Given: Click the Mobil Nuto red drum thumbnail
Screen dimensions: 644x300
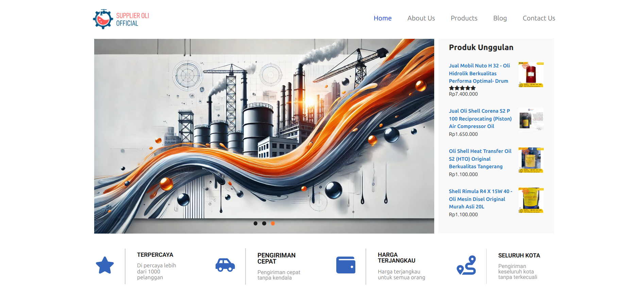Looking at the screenshot, I should coord(531,75).
